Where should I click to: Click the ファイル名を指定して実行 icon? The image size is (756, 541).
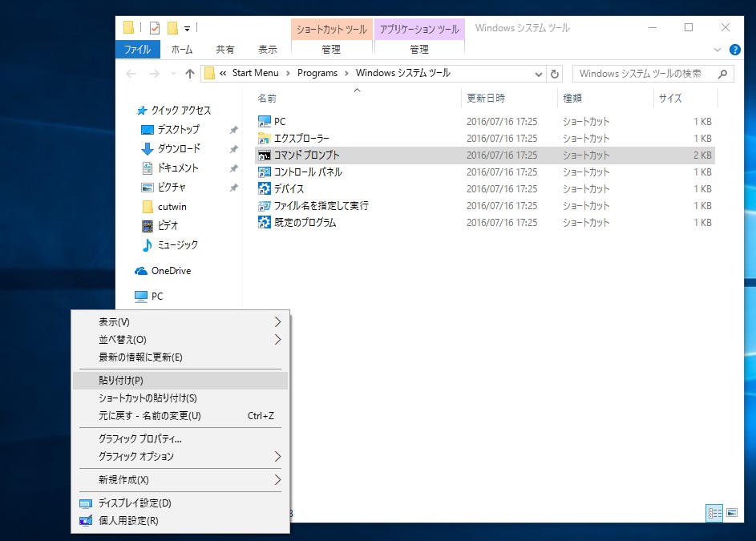[x=265, y=206]
